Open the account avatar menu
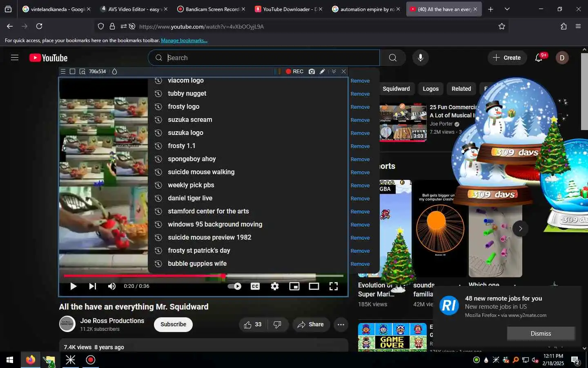The height and width of the screenshot is (368, 588). pos(562,58)
